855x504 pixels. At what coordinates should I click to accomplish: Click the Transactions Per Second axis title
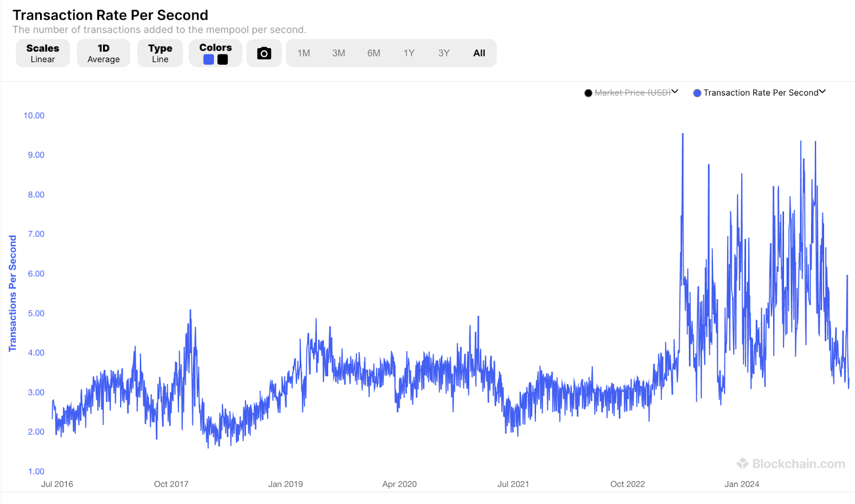point(13,293)
